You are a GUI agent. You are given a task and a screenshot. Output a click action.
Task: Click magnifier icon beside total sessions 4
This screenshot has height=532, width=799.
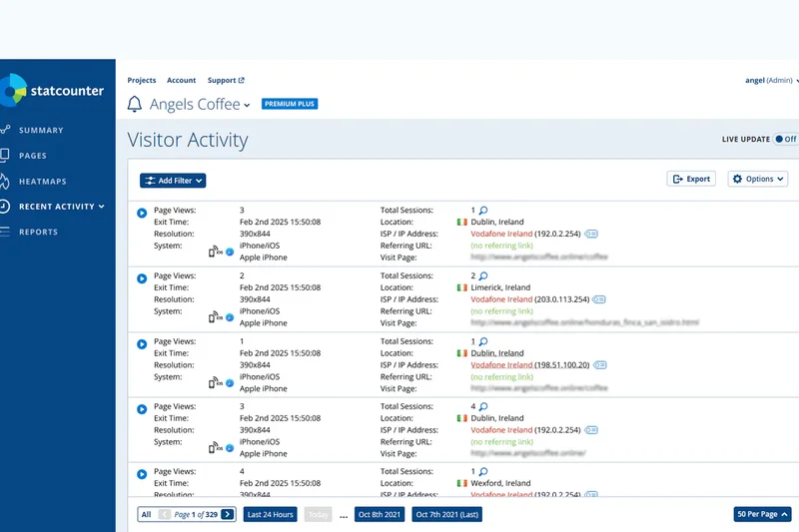[483, 406]
